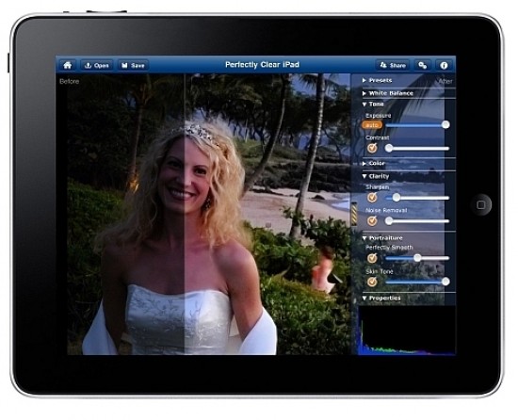Click the Perfectly Smooth slider handle
Viewport: 518px width, 420px height.
pos(417,257)
